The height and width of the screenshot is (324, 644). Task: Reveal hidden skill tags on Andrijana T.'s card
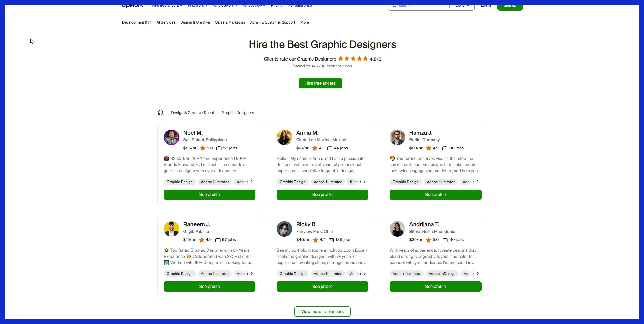477,273
